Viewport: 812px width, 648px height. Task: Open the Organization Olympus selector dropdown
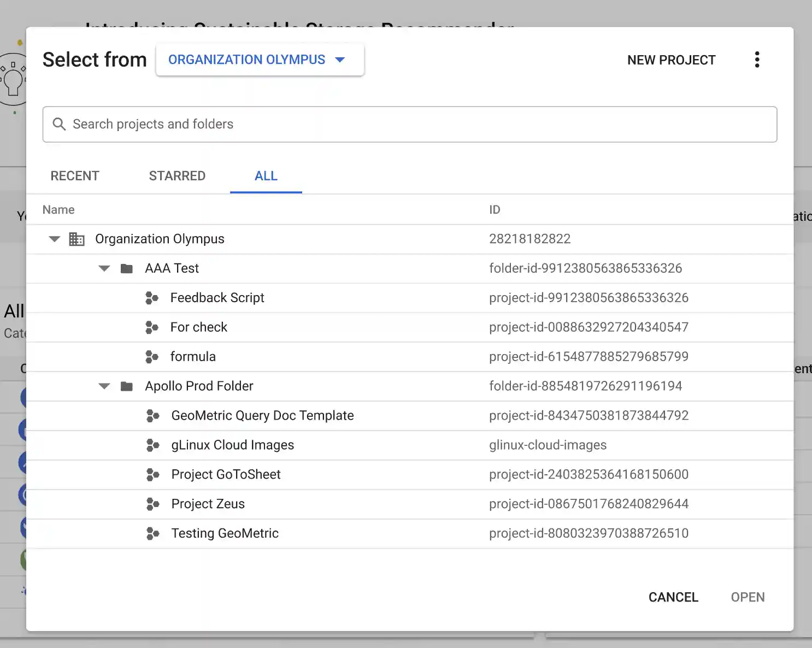(x=260, y=60)
